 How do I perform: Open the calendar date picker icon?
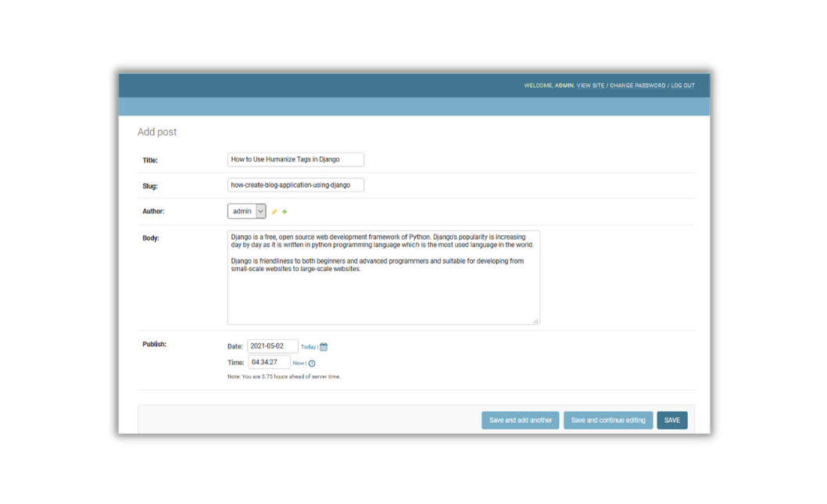point(324,347)
